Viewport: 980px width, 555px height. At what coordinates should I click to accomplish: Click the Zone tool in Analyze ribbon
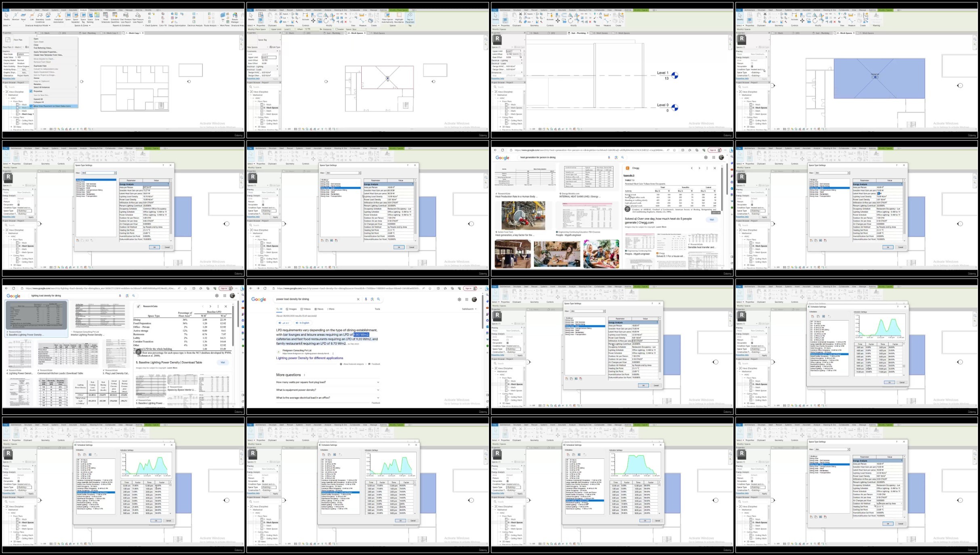pyautogui.click(x=97, y=17)
